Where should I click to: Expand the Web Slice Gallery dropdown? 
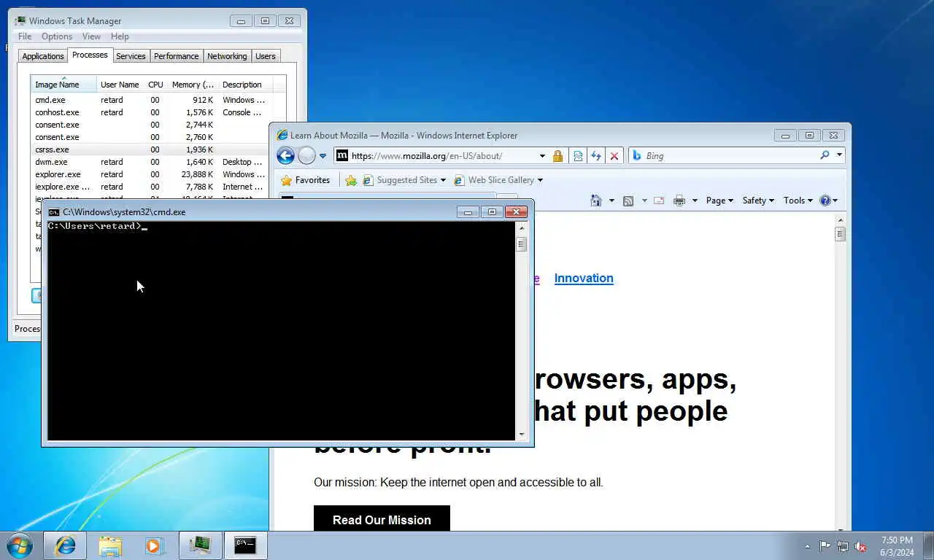point(540,180)
